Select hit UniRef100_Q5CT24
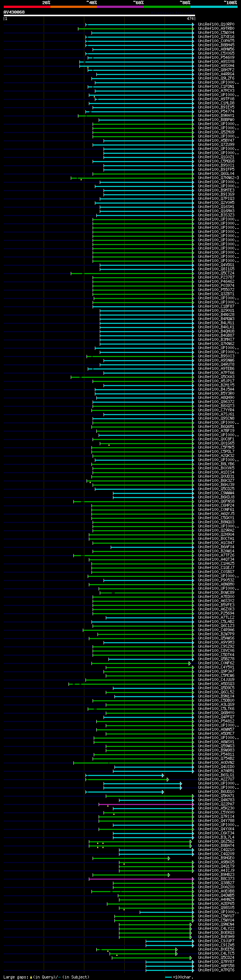This screenshot has width=241, height=980. point(216,273)
